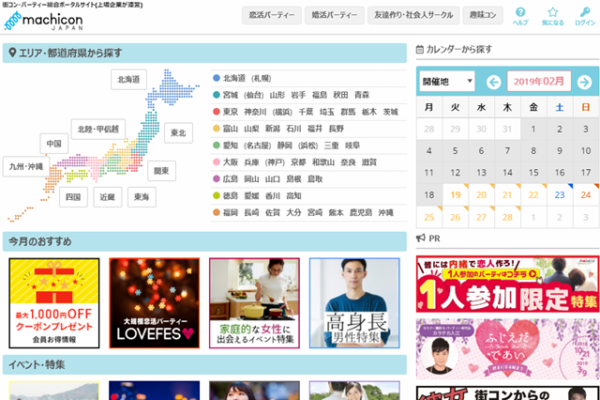Expand the 開催地 dropdown
600x400 pixels.
[x=448, y=81]
